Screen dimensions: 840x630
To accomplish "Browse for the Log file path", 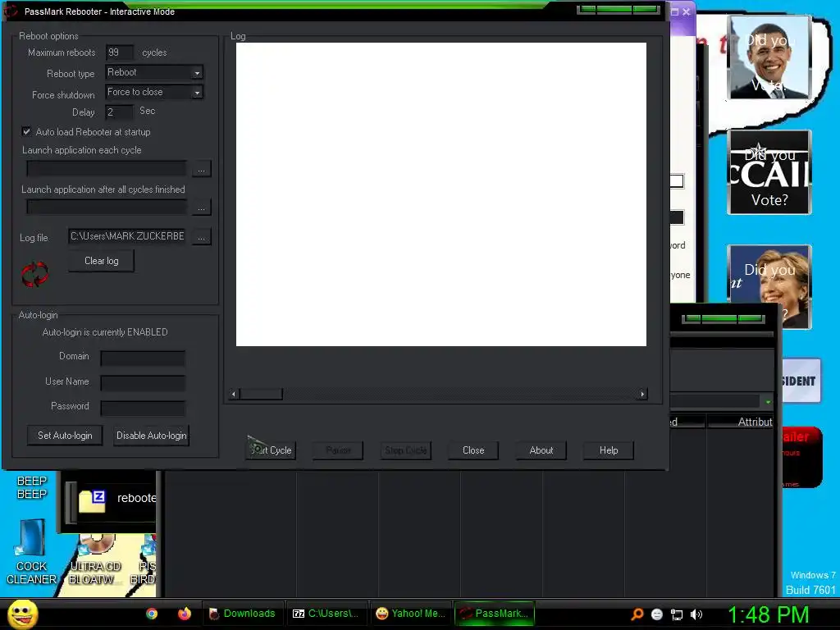I will [x=202, y=236].
